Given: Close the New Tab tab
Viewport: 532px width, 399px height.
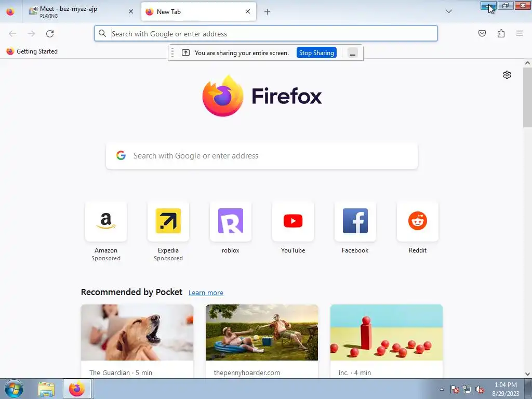Looking at the screenshot, I should [x=248, y=11].
